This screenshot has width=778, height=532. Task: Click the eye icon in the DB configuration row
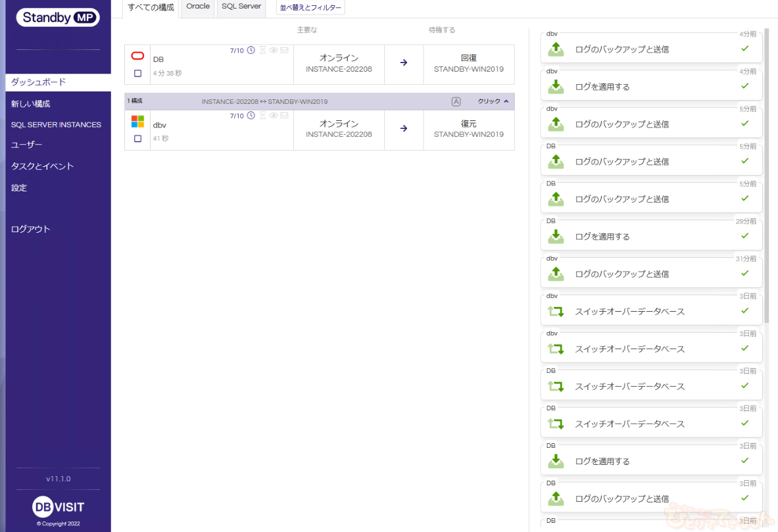pos(274,51)
